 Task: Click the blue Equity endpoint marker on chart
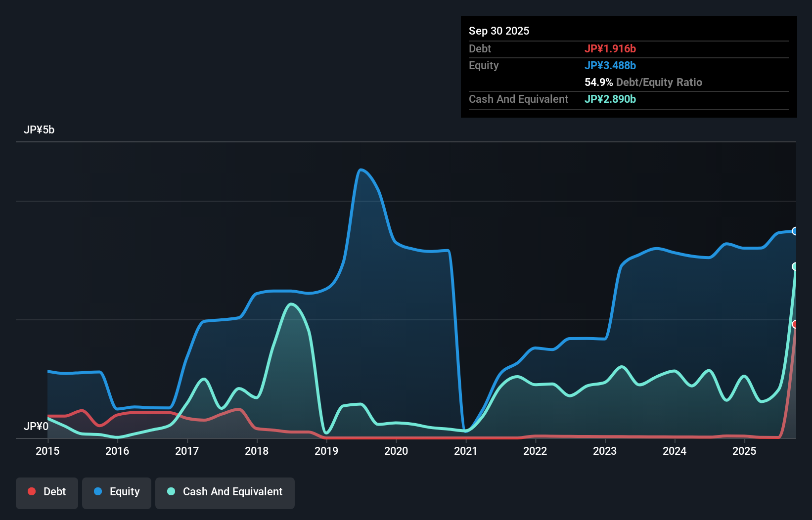(795, 231)
